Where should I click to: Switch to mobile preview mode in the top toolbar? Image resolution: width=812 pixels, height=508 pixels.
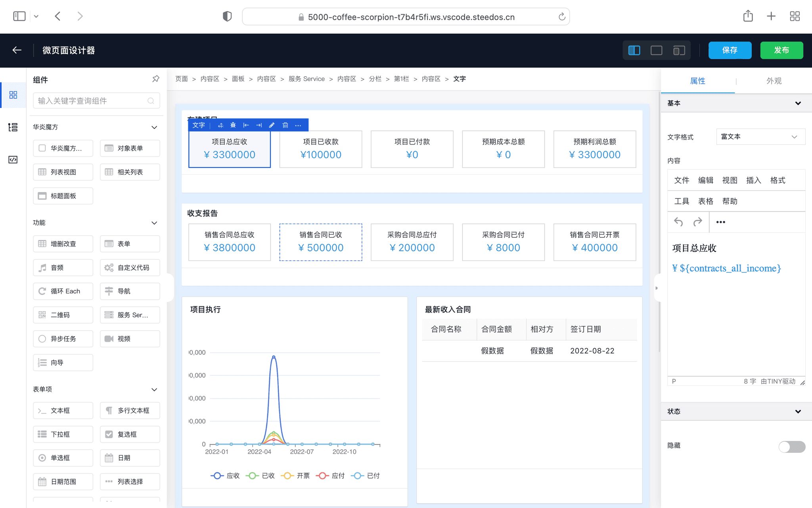(x=679, y=50)
